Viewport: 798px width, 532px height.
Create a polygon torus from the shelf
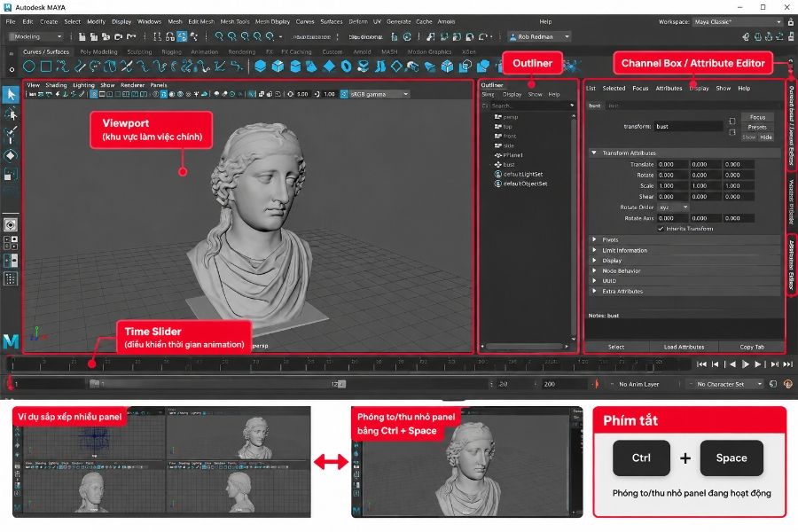pyautogui.click(x=346, y=66)
